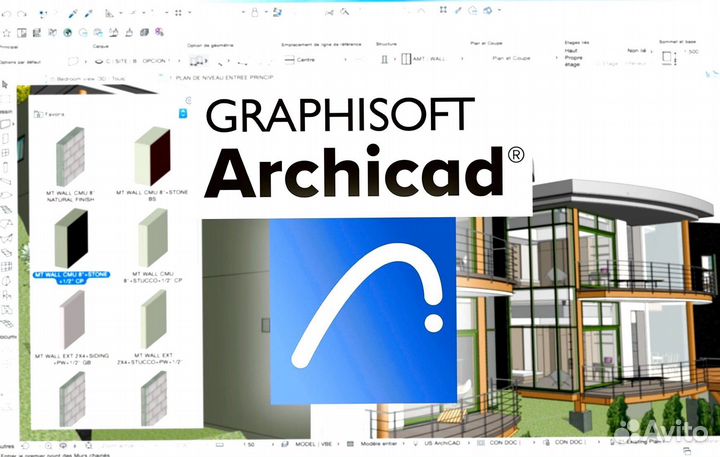The image size is (720, 457).
Task: Open the Plan et Coupe dropdown
Action: pyautogui.click(x=525, y=58)
